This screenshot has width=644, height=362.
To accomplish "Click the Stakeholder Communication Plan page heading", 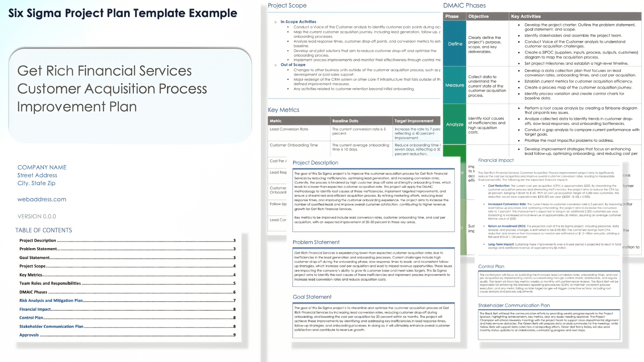I will click(x=514, y=305).
